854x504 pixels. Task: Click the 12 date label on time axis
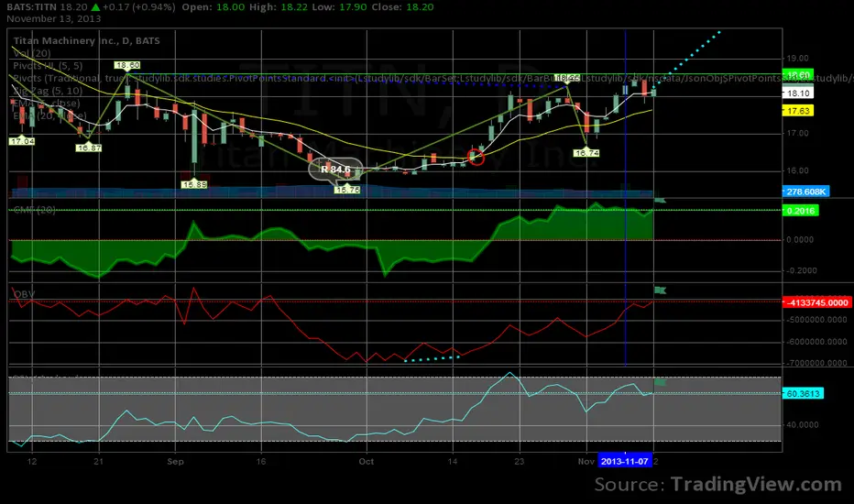32,462
